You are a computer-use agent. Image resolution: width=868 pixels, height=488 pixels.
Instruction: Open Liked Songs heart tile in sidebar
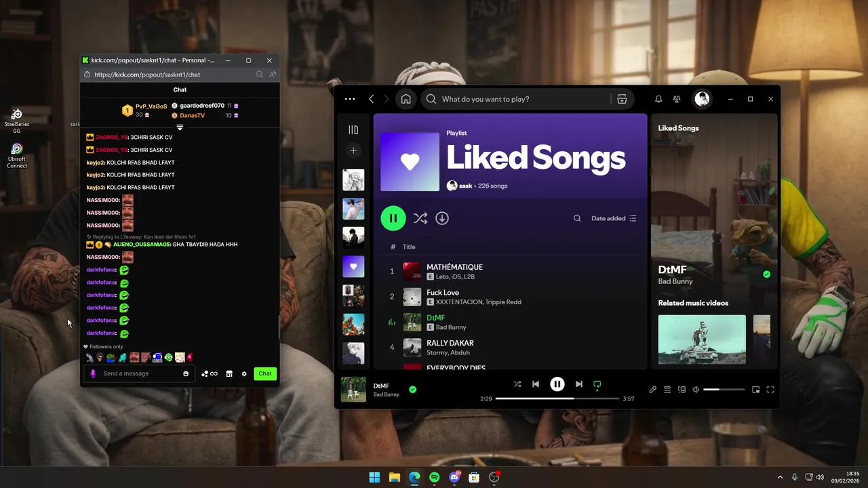pos(353,266)
